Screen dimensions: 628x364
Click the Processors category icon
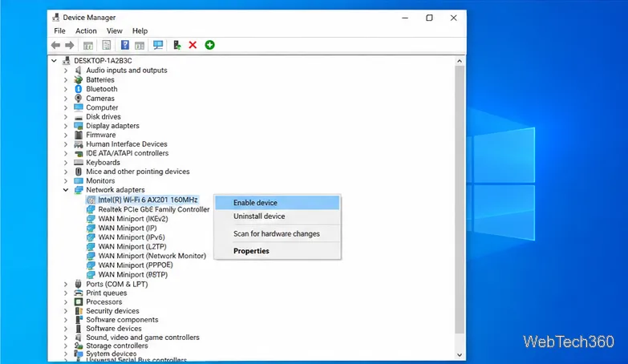[79, 302]
